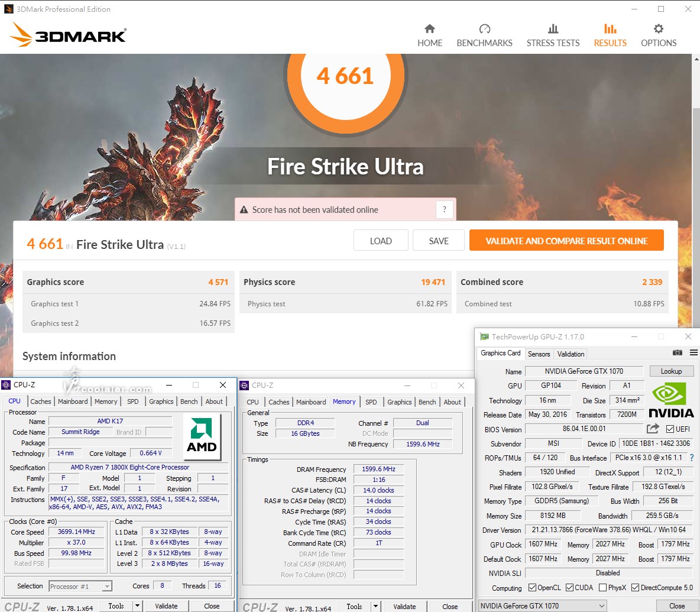This screenshot has width=700, height=612.
Task: Click the 3DMark scrollbar up arrow
Action: tap(696, 59)
